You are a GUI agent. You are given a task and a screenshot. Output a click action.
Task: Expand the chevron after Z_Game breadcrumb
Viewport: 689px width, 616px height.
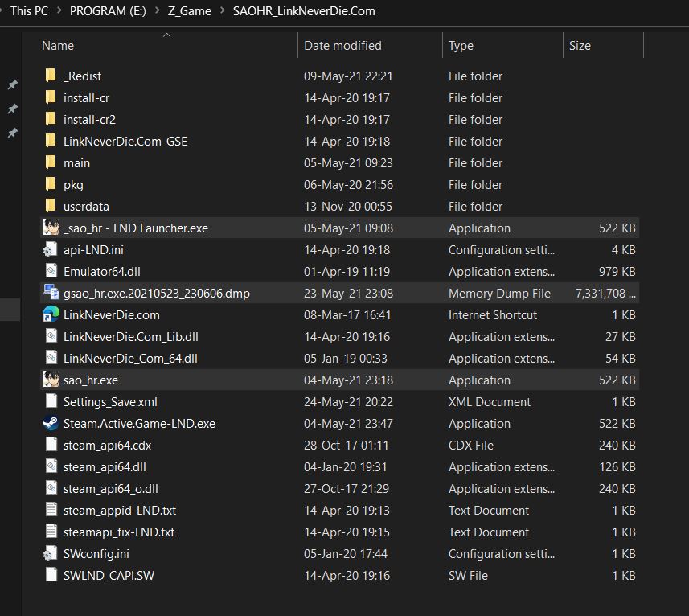coord(222,11)
